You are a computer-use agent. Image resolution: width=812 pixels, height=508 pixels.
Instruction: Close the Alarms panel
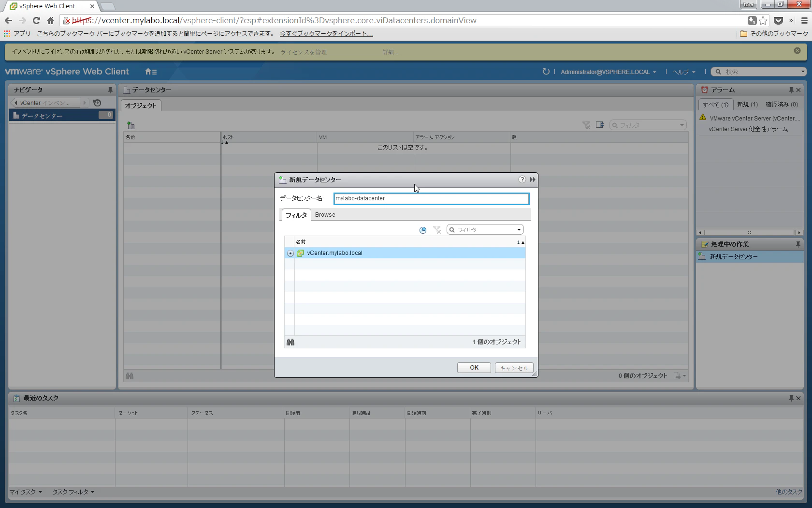(x=798, y=90)
